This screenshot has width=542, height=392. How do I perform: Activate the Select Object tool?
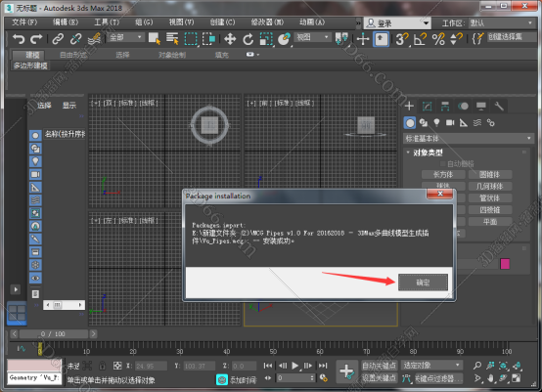(x=155, y=39)
